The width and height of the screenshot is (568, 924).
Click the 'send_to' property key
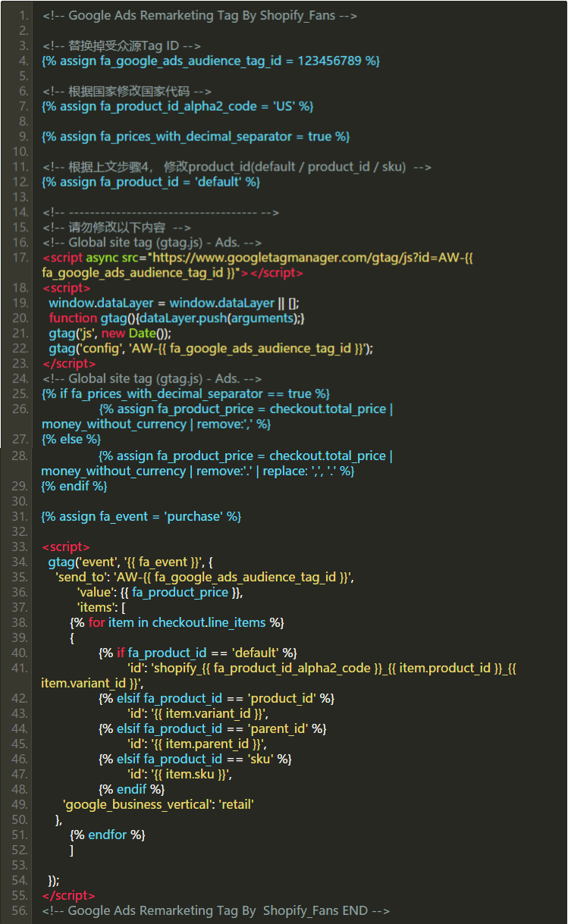80,577
